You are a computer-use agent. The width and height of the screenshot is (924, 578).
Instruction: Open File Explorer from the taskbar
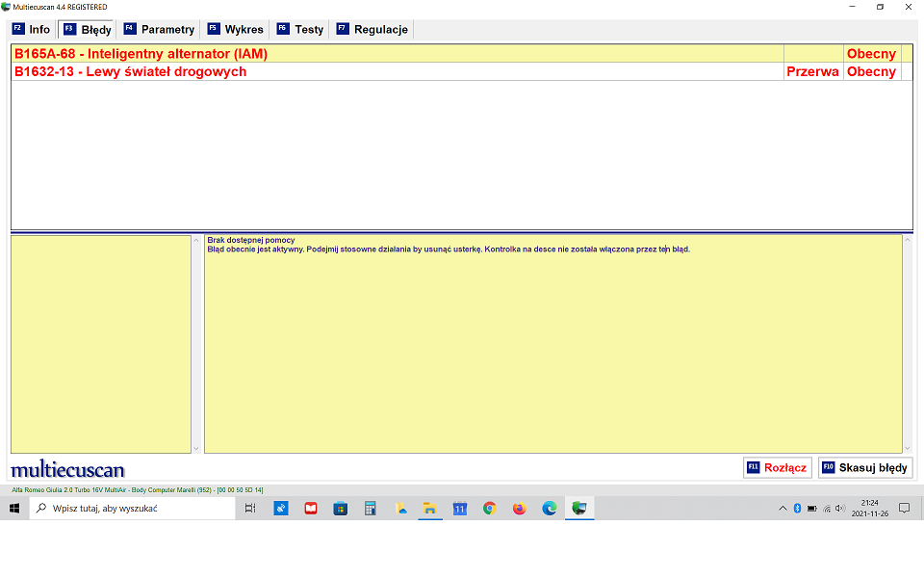click(430, 509)
